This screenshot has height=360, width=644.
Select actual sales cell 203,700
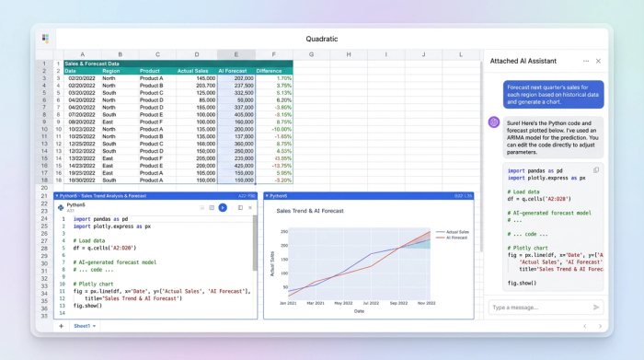coord(197,86)
